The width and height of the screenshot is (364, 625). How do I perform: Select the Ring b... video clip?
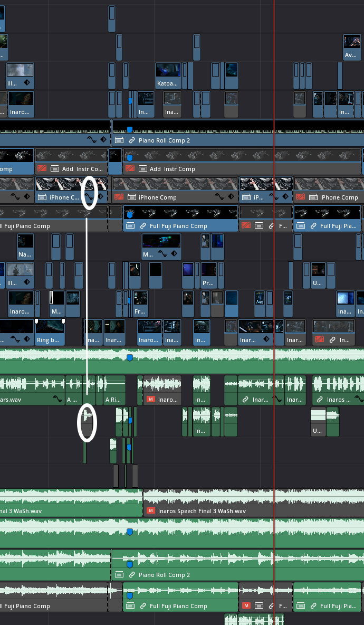tap(49, 334)
